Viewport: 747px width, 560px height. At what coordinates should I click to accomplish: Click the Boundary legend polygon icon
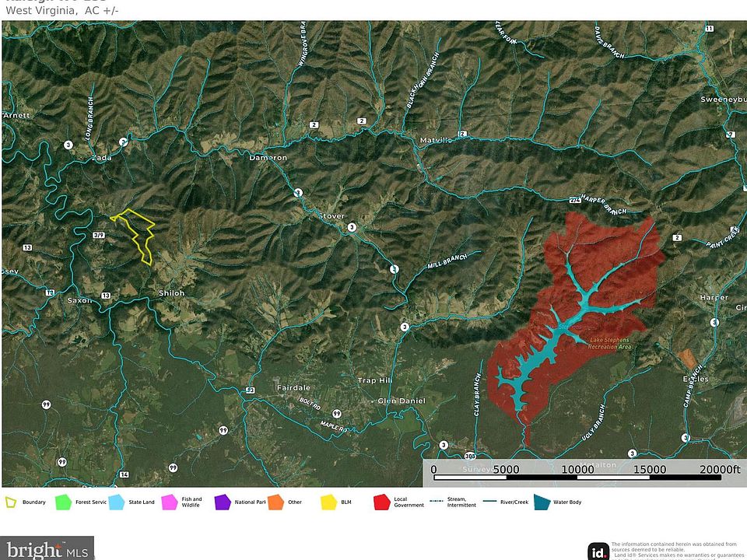[10, 502]
